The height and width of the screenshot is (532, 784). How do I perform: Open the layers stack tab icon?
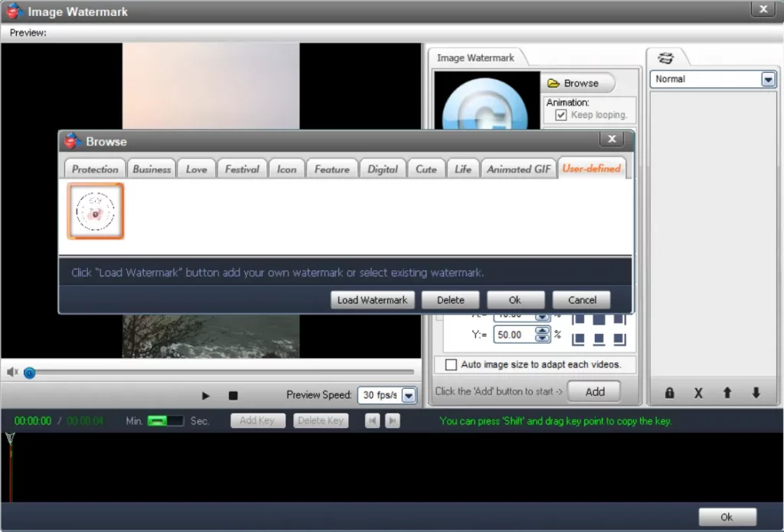pos(666,58)
